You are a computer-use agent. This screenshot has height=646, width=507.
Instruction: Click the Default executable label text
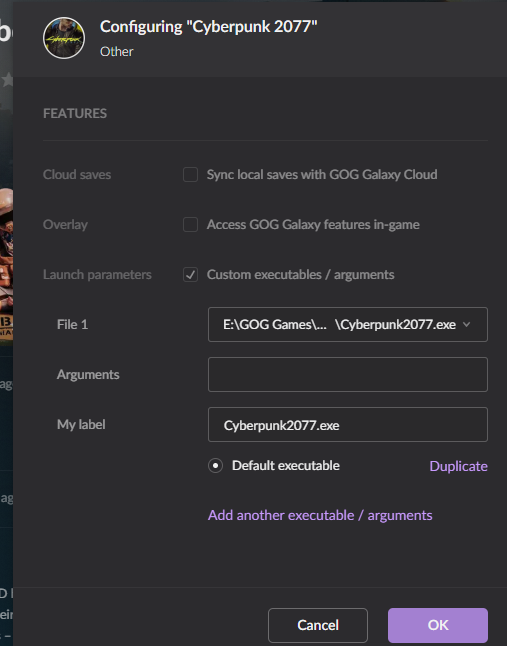(x=286, y=466)
